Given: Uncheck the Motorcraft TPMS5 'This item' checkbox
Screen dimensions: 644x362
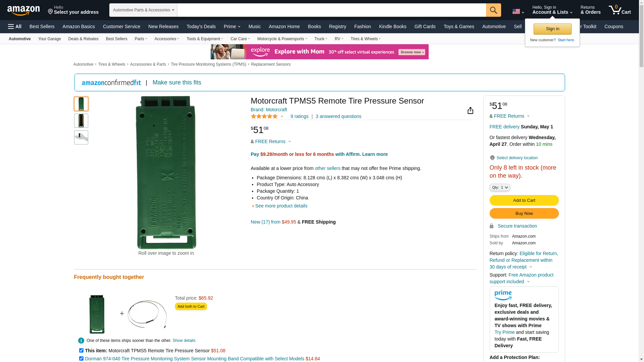Looking at the screenshot, I should tap(81, 350).
